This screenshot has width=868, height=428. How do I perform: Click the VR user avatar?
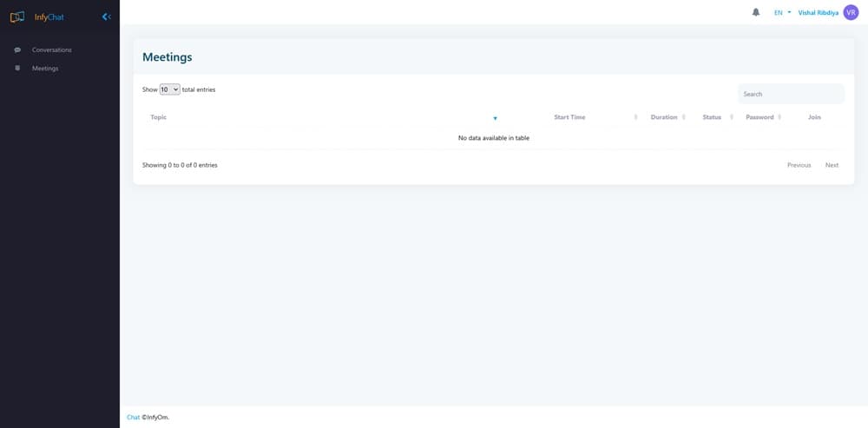[x=851, y=12]
